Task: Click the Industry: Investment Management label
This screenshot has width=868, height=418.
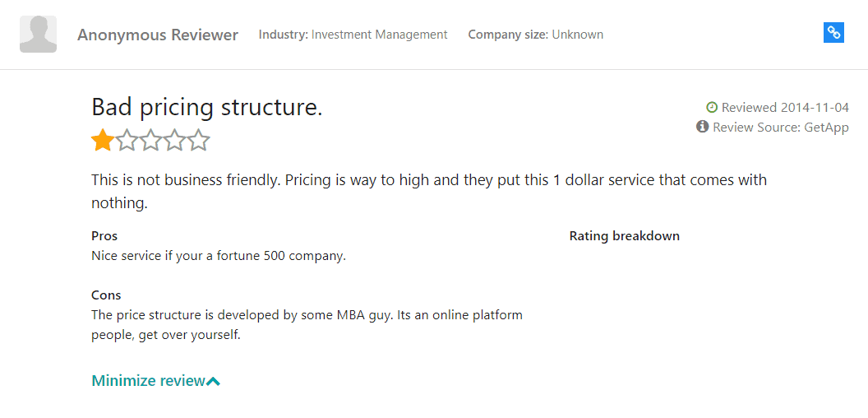Action: [x=353, y=35]
